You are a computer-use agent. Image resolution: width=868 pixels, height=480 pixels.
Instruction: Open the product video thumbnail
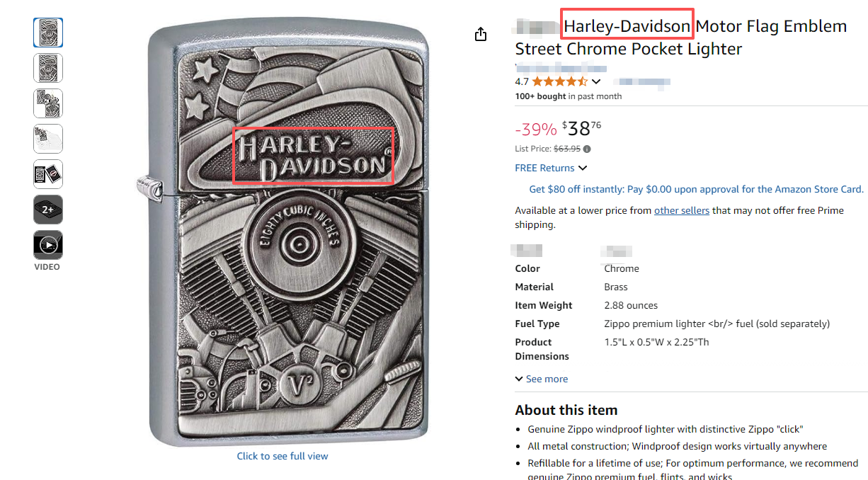coord(48,245)
